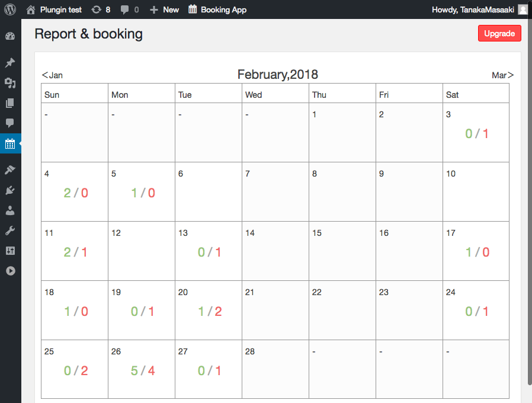Visit site via Plungin test
532x403 pixels.
(55, 9)
